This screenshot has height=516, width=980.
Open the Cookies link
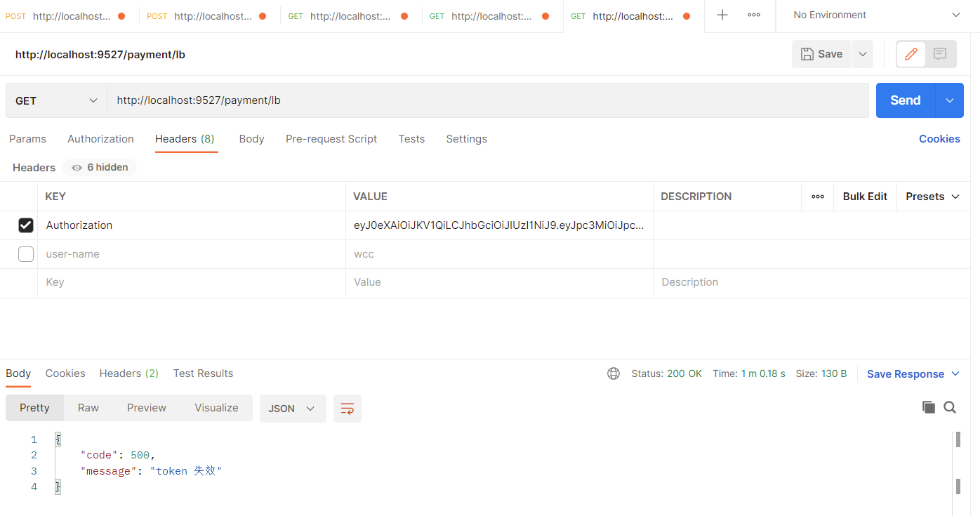click(x=939, y=139)
